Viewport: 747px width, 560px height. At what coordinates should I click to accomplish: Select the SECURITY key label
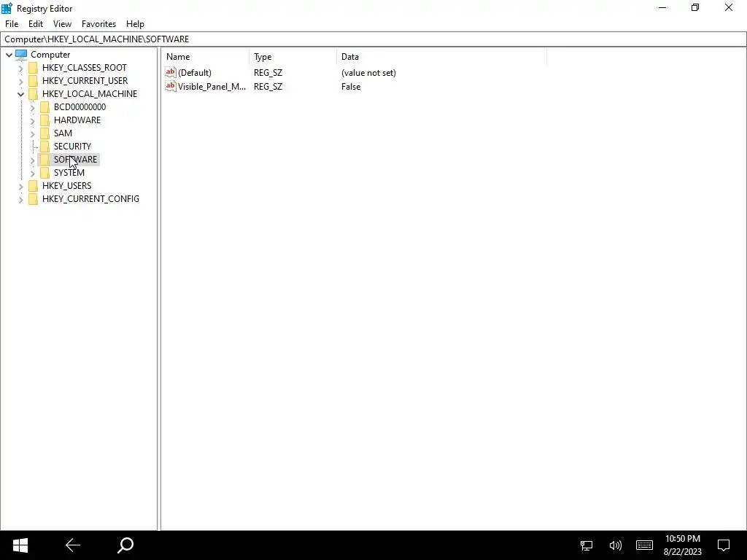click(x=72, y=146)
